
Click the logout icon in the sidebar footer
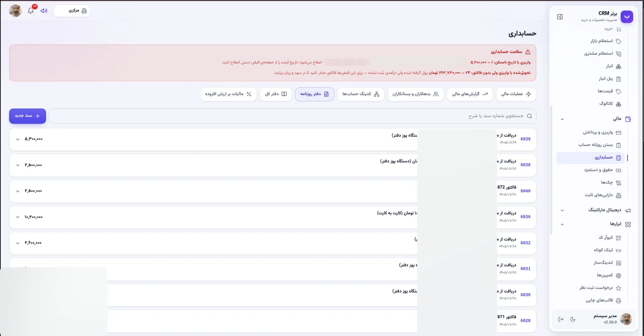tap(561, 320)
